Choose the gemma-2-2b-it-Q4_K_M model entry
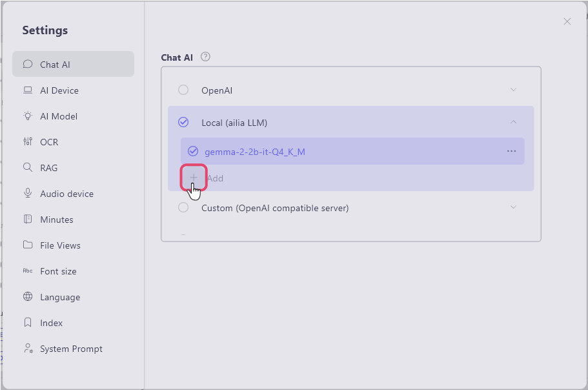 pyautogui.click(x=254, y=152)
